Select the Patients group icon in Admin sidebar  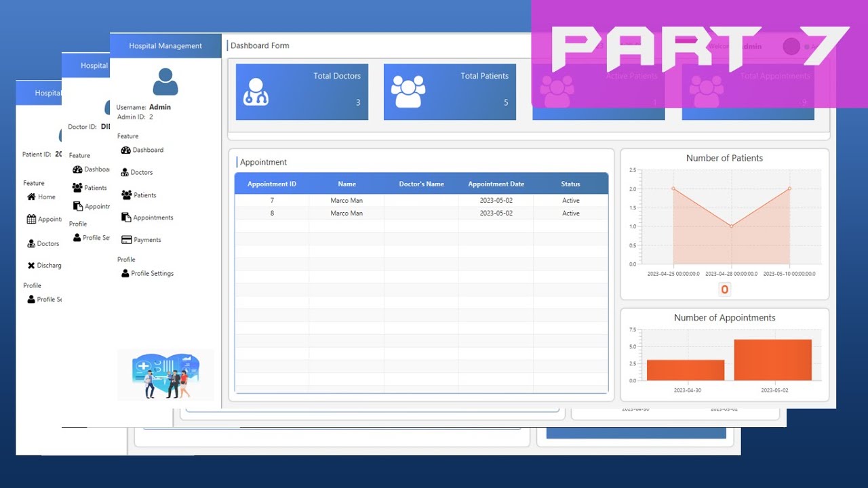click(x=127, y=195)
